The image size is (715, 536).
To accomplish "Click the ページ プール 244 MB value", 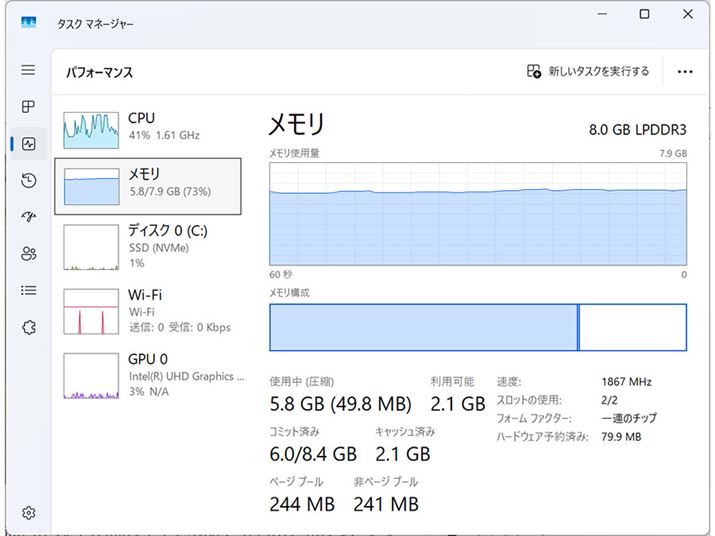I will [x=302, y=505].
